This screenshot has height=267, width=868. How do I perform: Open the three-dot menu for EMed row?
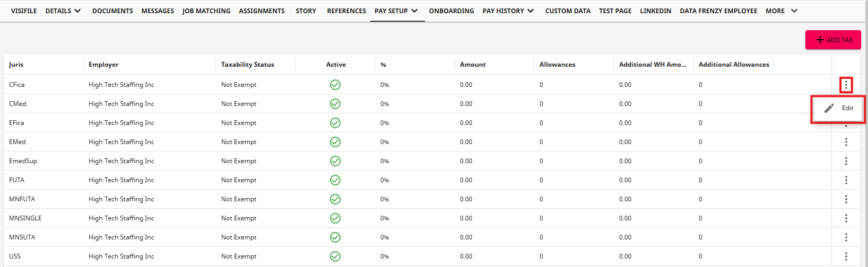tap(846, 142)
